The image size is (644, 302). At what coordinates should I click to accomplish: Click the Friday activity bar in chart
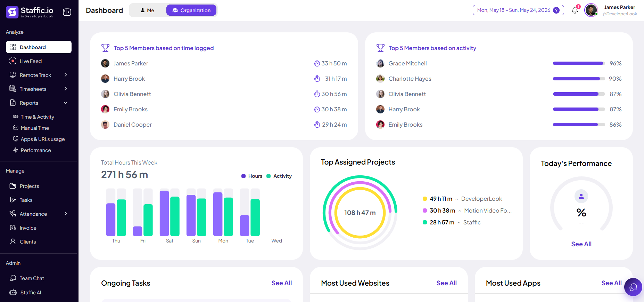[x=148, y=220]
